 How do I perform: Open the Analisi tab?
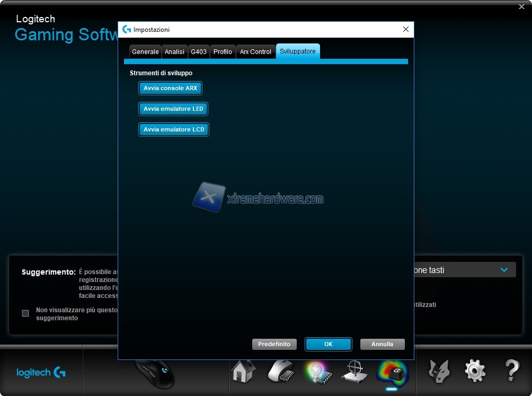click(174, 52)
